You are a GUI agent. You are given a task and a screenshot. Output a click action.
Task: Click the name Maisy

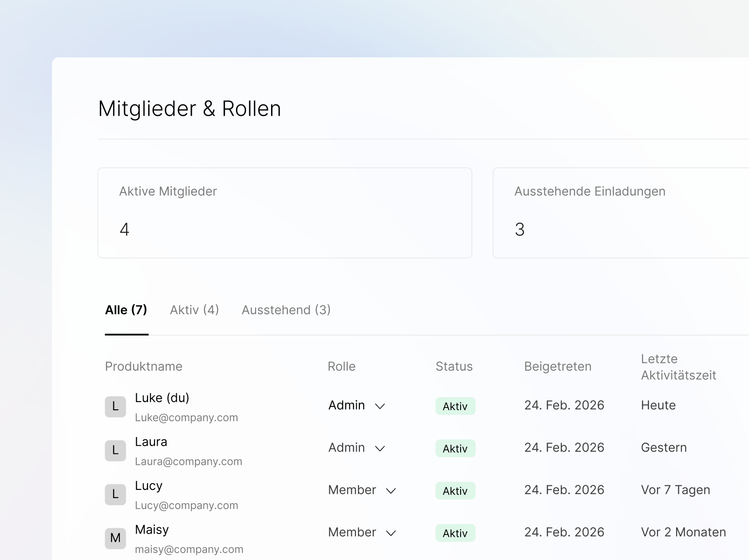tap(152, 530)
